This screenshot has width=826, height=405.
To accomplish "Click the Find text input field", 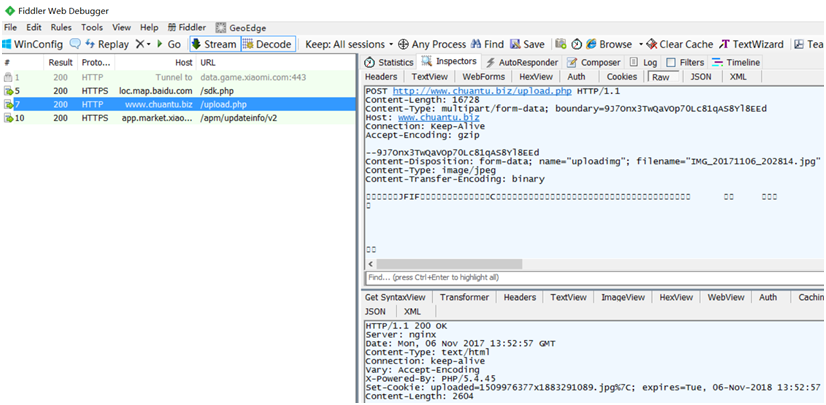I will (x=595, y=277).
